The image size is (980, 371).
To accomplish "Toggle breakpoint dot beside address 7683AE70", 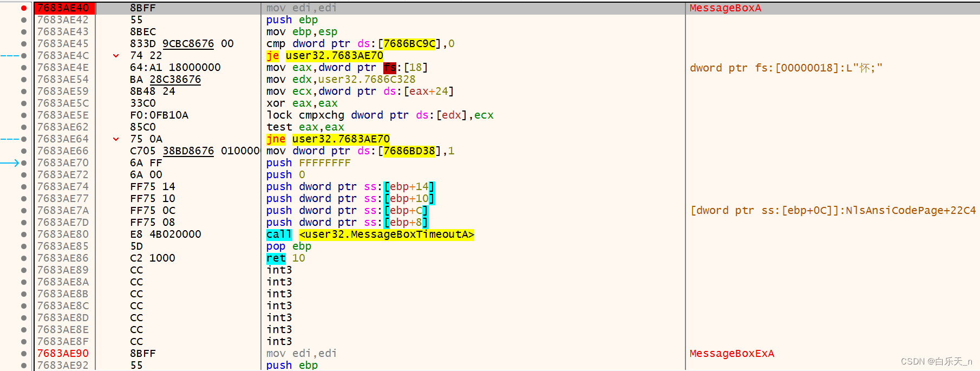I will point(24,163).
